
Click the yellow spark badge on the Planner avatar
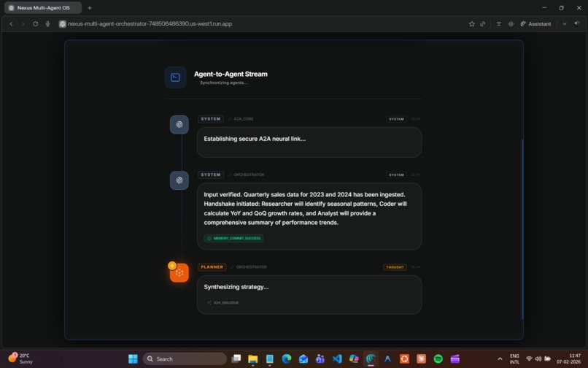pyautogui.click(x=172, y=266)
